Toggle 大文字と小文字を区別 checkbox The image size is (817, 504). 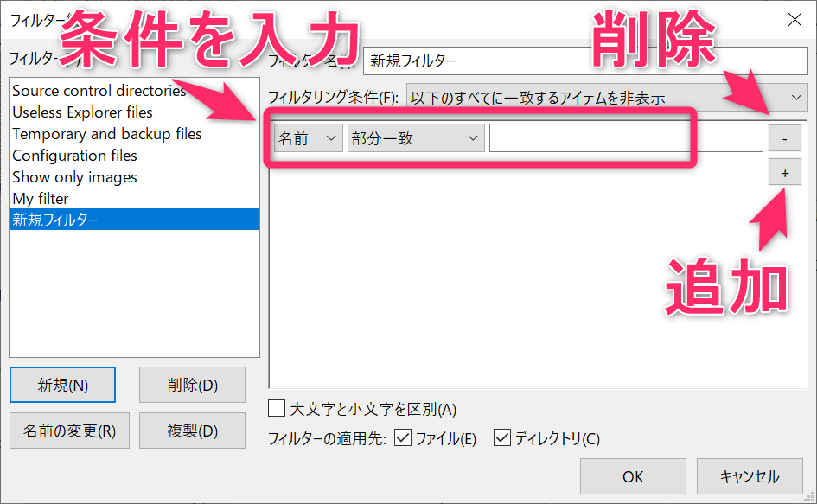(277, 408)
